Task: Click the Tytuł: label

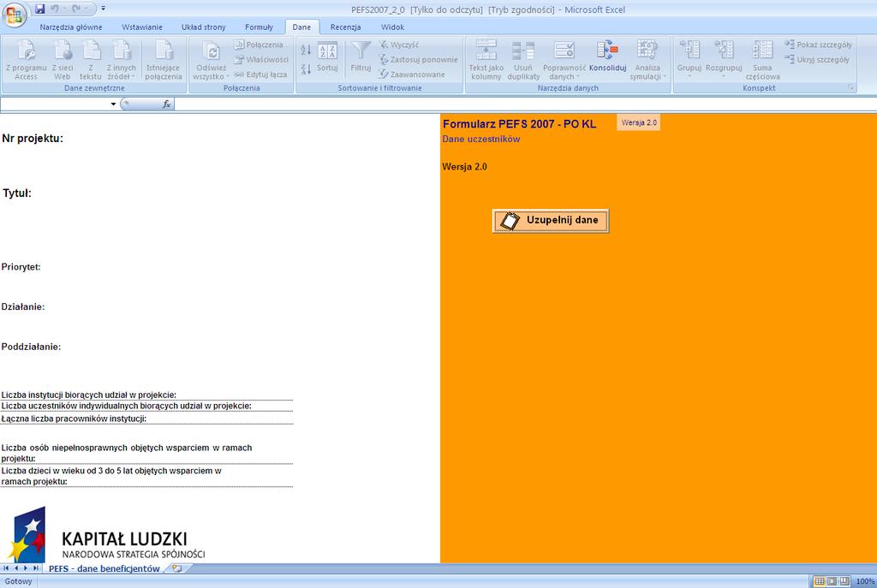Action: 17,193
